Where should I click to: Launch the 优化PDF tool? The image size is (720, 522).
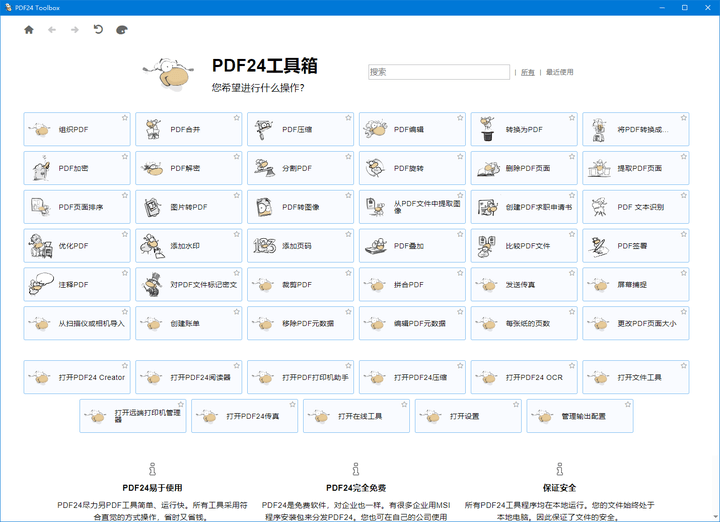point(77,246)
